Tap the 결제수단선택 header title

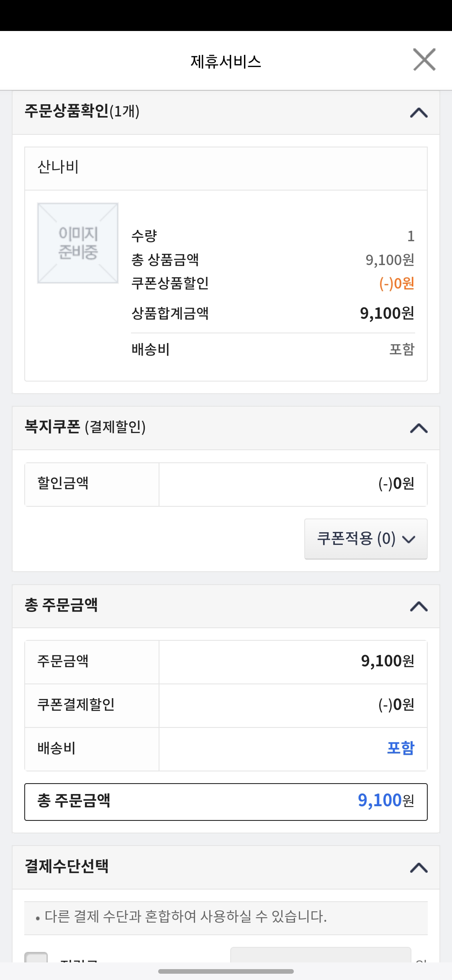click(67, 866)
